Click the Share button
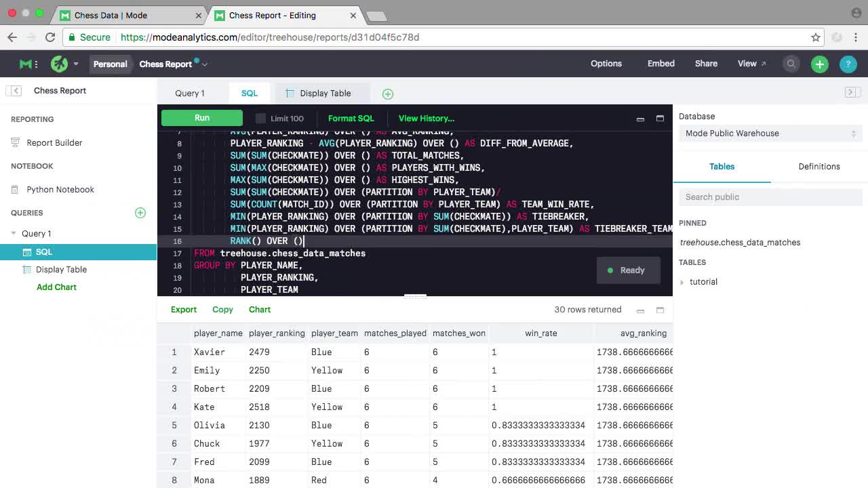868x488 pixels. tap(706, 64)
